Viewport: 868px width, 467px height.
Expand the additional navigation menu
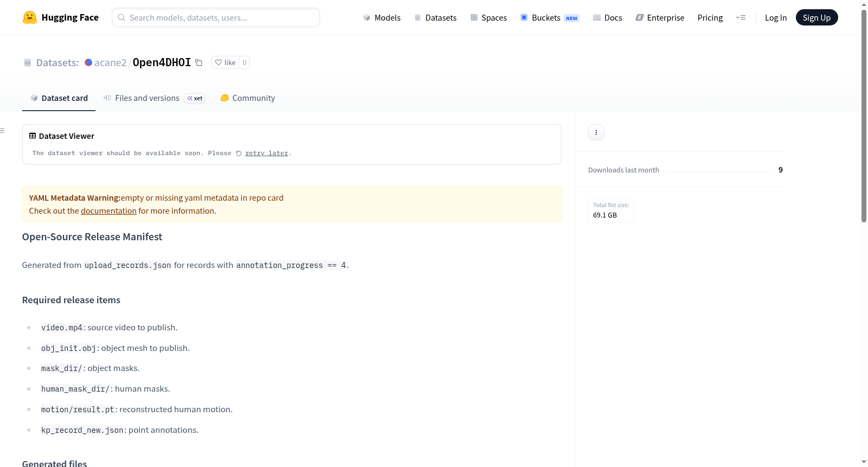coord(741,17)
